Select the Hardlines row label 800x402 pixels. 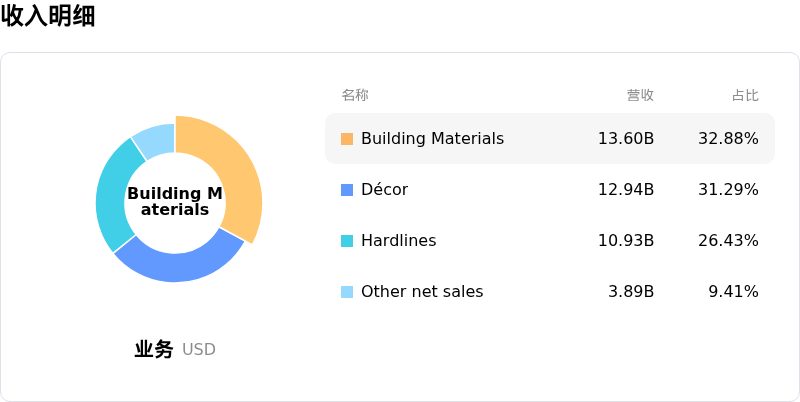398,241
